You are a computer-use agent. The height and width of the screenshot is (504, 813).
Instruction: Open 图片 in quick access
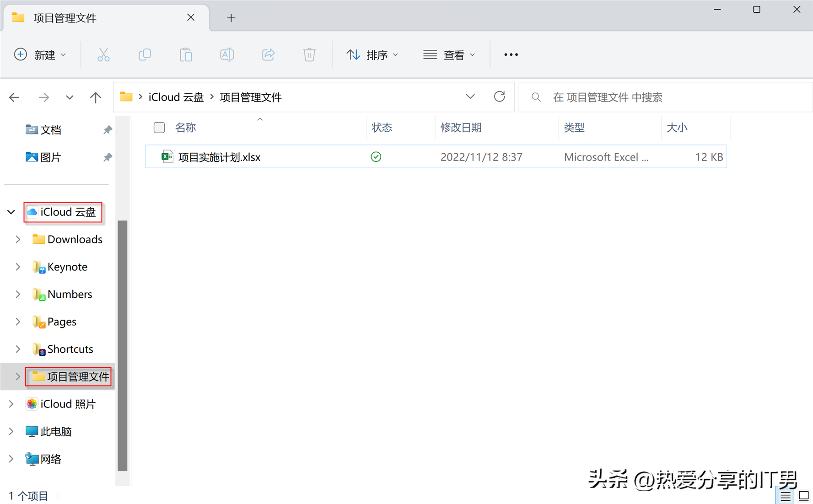(43, 157)
